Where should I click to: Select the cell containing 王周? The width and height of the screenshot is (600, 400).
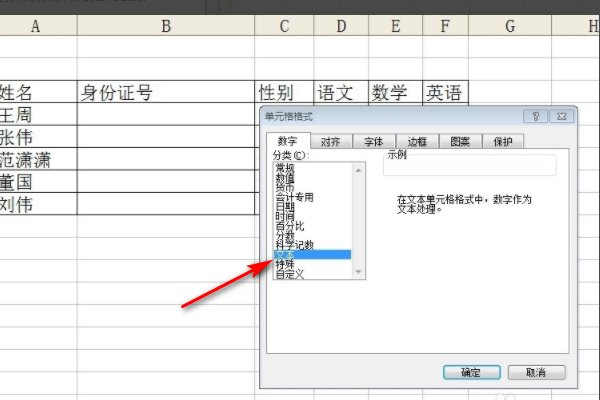click(38, 114)
